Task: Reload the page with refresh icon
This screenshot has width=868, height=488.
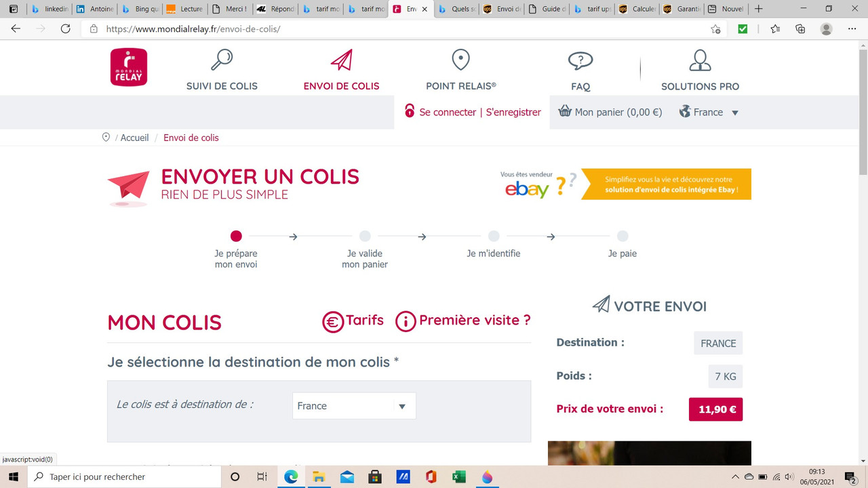Action: 66,28
